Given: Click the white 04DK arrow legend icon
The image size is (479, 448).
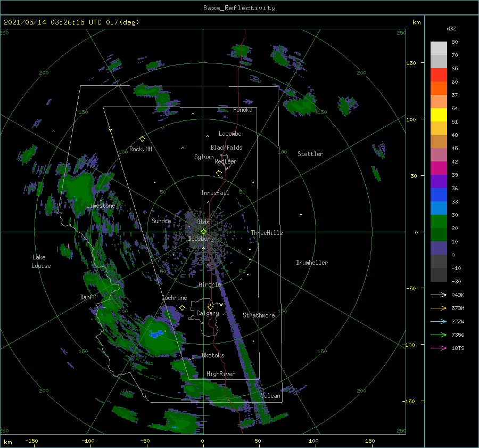Looking at the screenshot, I should (439, 295).
